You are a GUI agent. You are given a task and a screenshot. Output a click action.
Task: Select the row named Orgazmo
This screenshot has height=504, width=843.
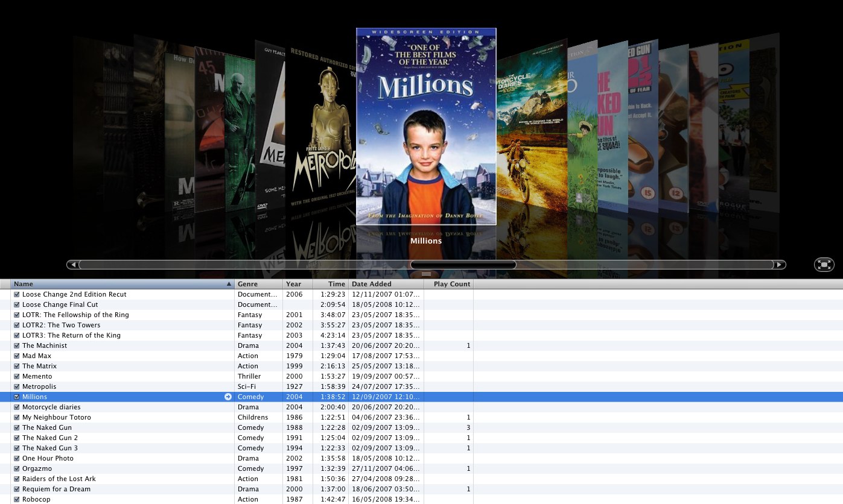coord(421,468)
